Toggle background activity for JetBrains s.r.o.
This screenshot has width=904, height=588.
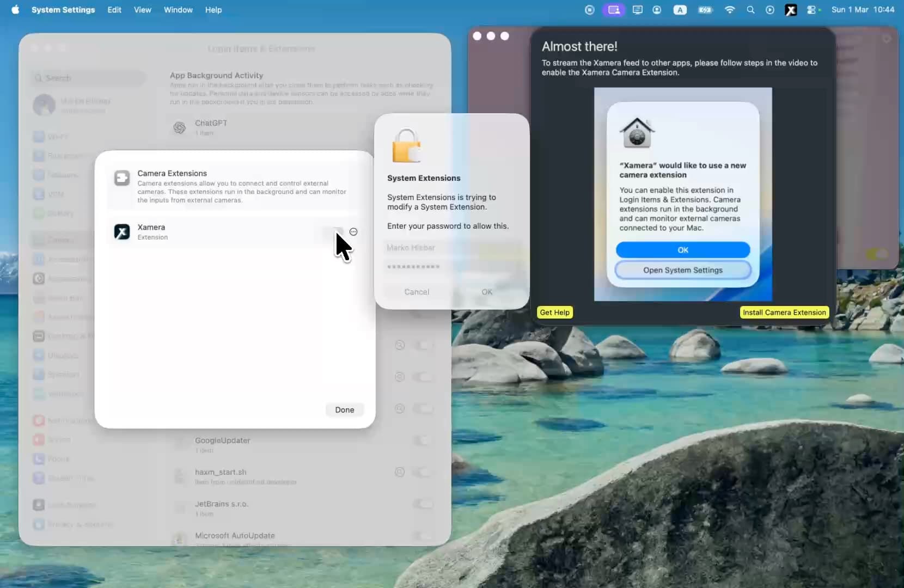tap(423, 504)
